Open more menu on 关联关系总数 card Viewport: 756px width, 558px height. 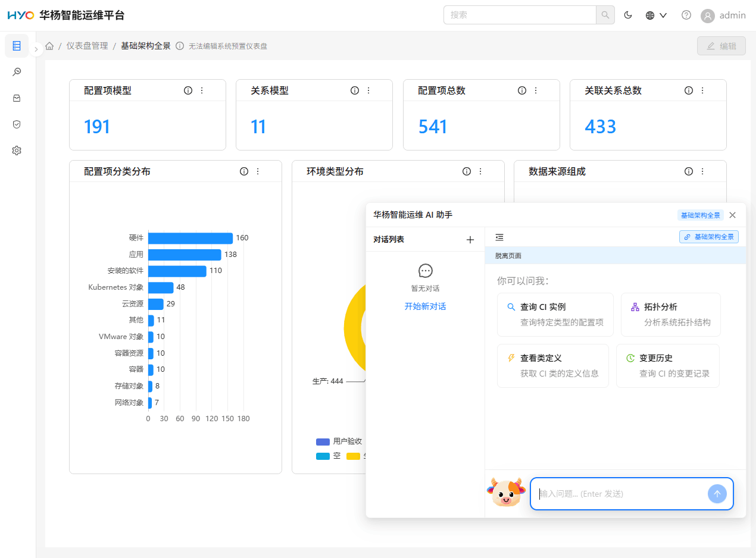[702, 90]
